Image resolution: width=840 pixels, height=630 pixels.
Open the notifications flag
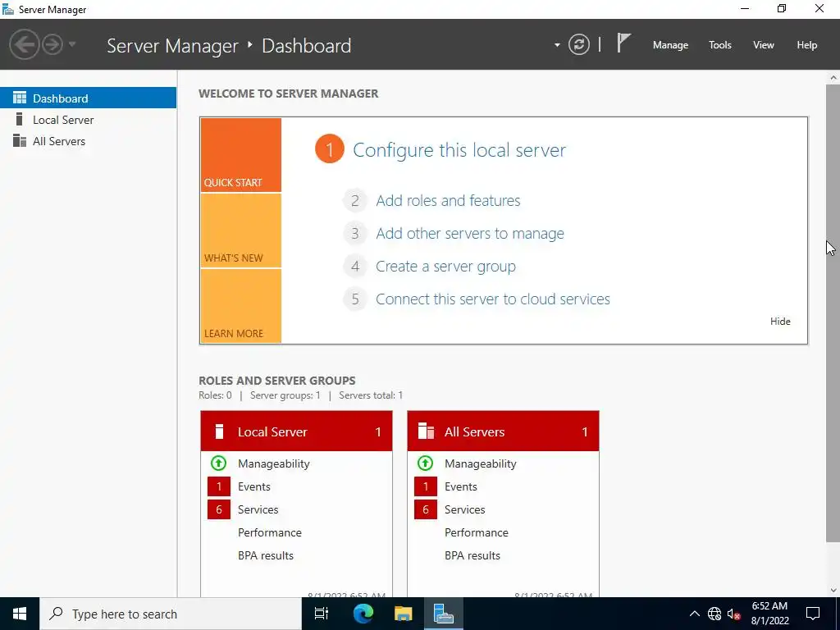coord(623,43)
